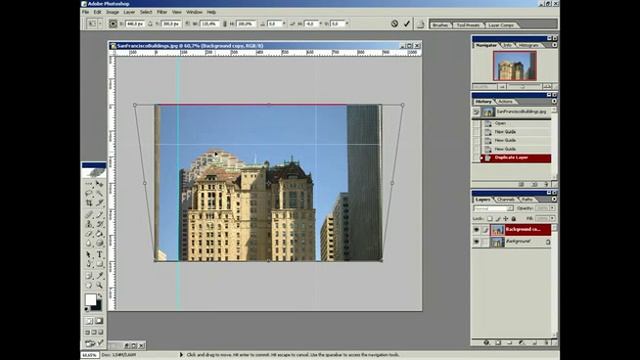Toggle lock all for layer
The height and width of the screenshot is (360, 640).
[x=514, y=219]
